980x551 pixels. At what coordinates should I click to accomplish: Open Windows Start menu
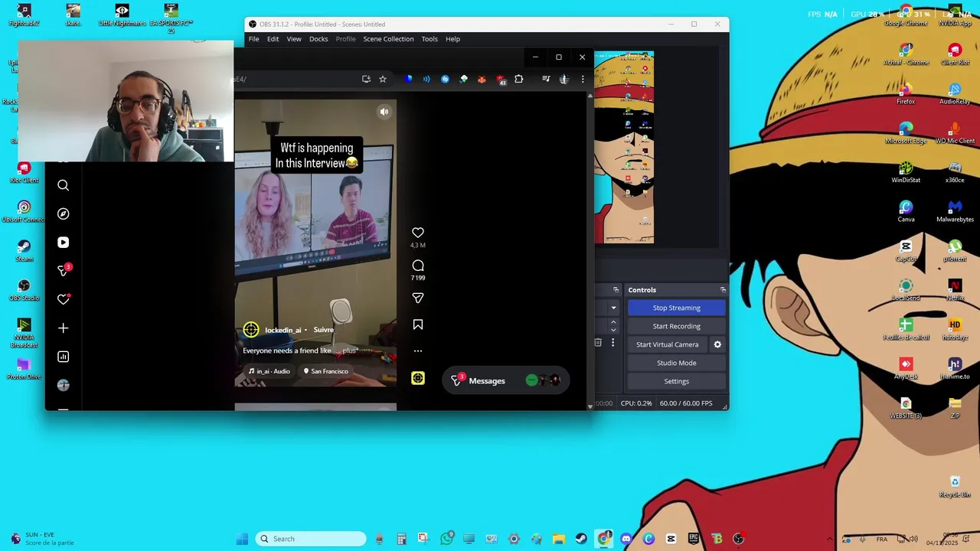242,539
